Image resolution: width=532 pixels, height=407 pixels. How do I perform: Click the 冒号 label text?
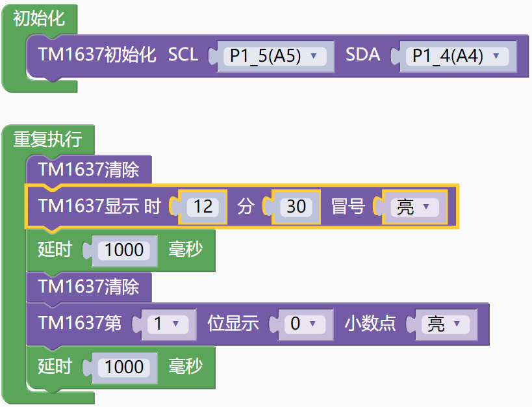tap(348, 206)
